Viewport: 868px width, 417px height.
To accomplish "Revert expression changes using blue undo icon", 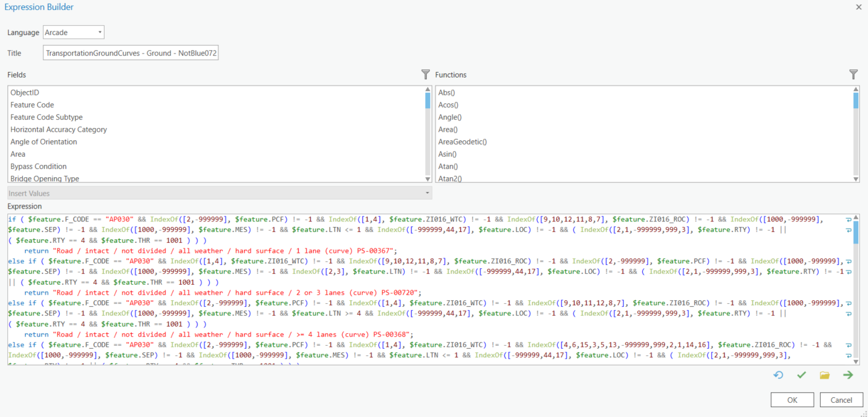I will (x=778, y=375).
